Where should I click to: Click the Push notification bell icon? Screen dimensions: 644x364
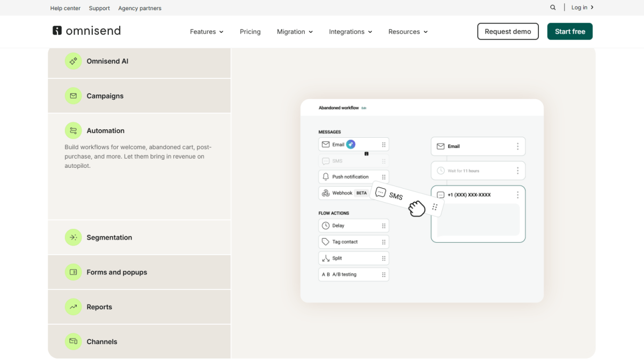325,176
